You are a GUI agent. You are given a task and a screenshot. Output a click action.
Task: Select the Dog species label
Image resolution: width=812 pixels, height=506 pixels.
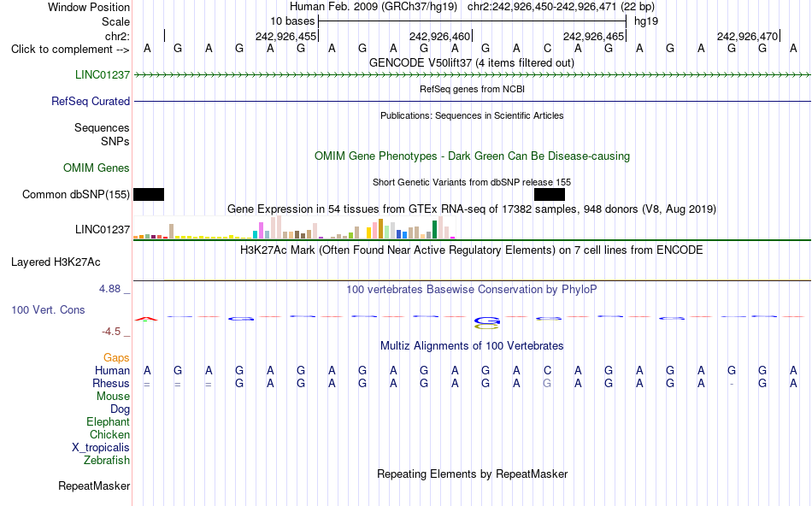120,409
